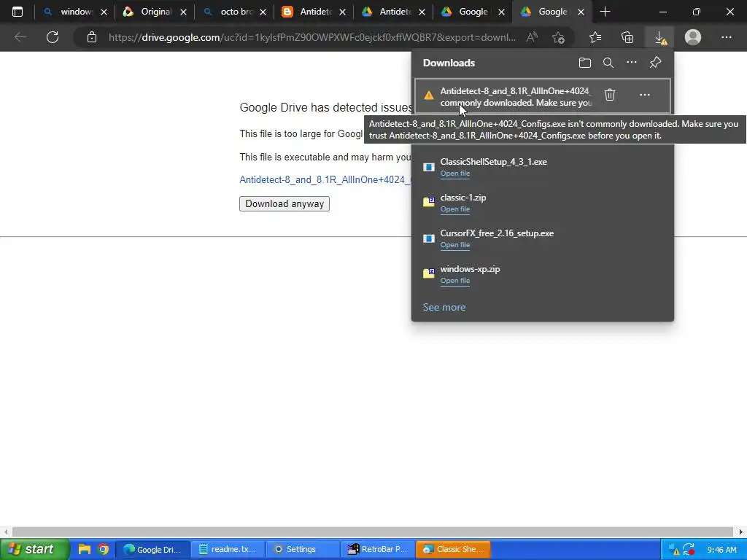The height and width of the screenshot is (560, 747).
Task: Open a new tab with plus button
Action: pos(605,12)
